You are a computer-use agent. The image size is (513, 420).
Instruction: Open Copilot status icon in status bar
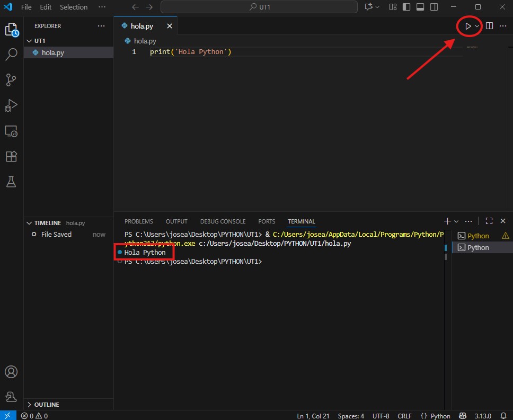[x=463, y=416]
